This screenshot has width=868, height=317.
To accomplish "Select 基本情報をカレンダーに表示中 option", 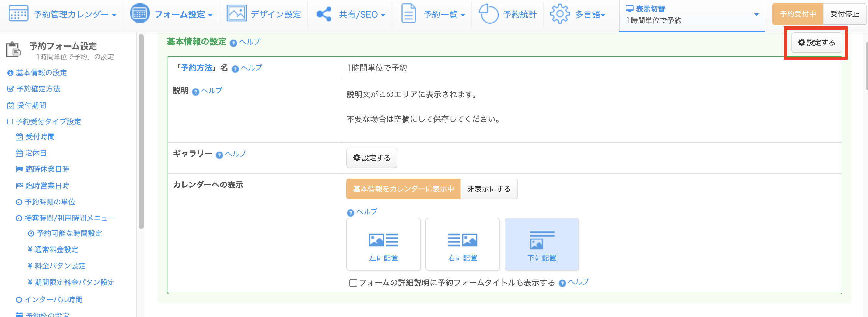I will [x=403, y=189].
